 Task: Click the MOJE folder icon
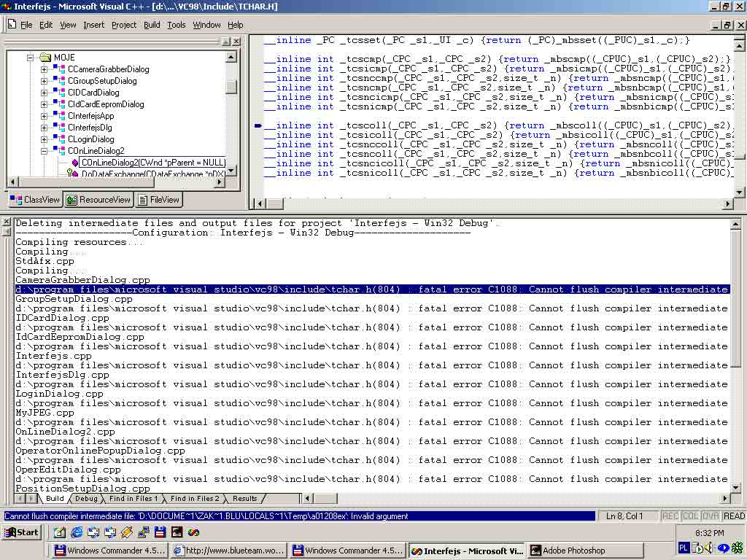[x=45, y=58]
